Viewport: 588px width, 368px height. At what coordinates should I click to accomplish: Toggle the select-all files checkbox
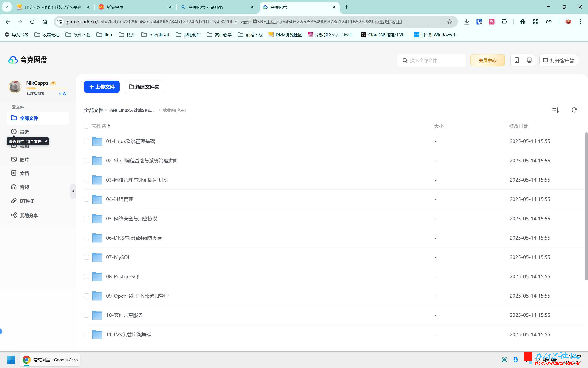click(x=86, y=126)
